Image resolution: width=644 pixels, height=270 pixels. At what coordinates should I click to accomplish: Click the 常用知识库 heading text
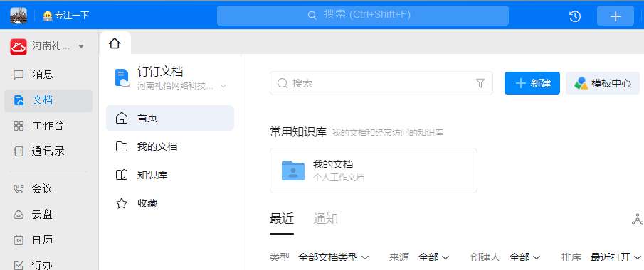[298, 132]
